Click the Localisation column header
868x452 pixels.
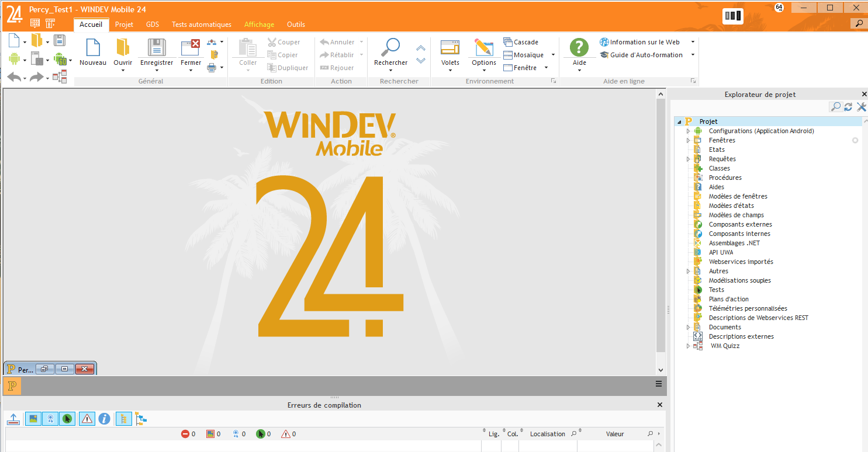point(548,434)
